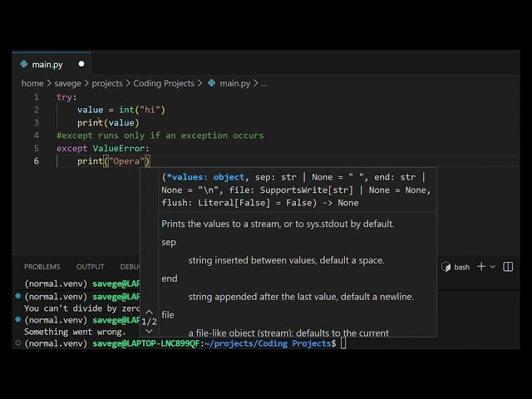Screen dimensions: 532x399
Task: Click the 'Coding Projects' breadcrumb segment
Action: point(164,83)
